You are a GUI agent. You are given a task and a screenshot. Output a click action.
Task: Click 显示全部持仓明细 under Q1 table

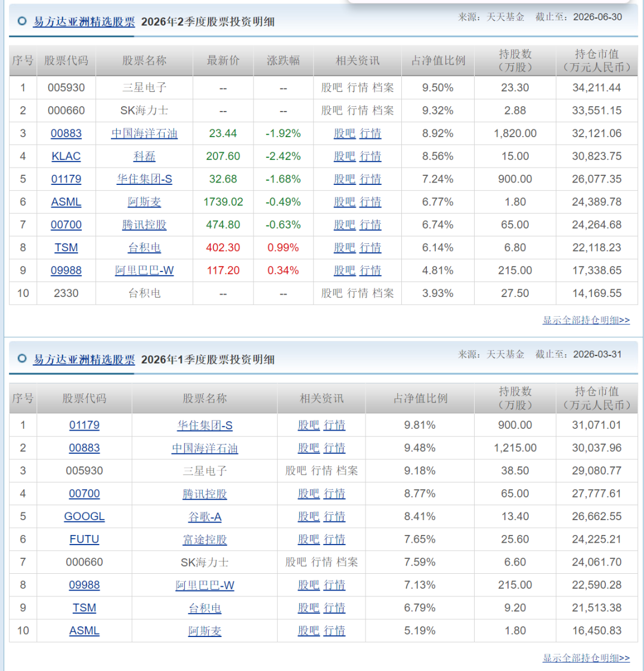[586, 658]
